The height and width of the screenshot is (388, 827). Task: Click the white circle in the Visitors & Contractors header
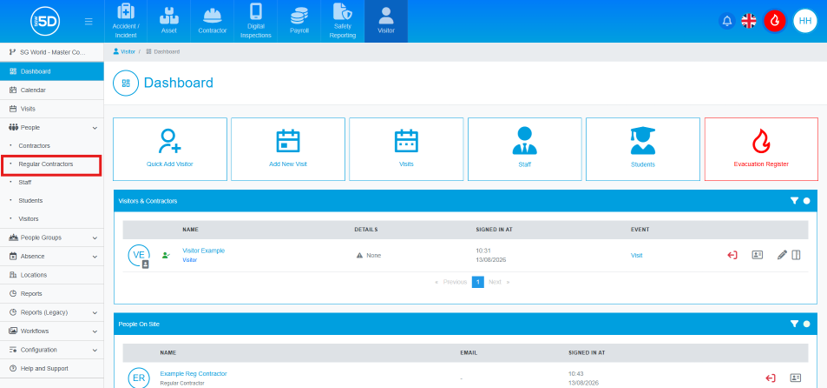pyautogui.click(x=806, y=201)
